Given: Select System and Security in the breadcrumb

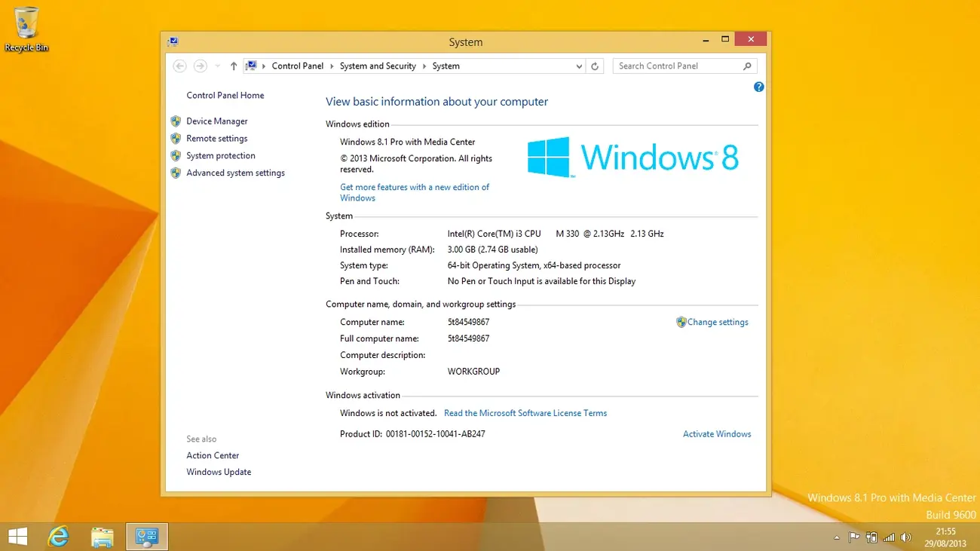Looking at the screenshot, I should 378,66.
